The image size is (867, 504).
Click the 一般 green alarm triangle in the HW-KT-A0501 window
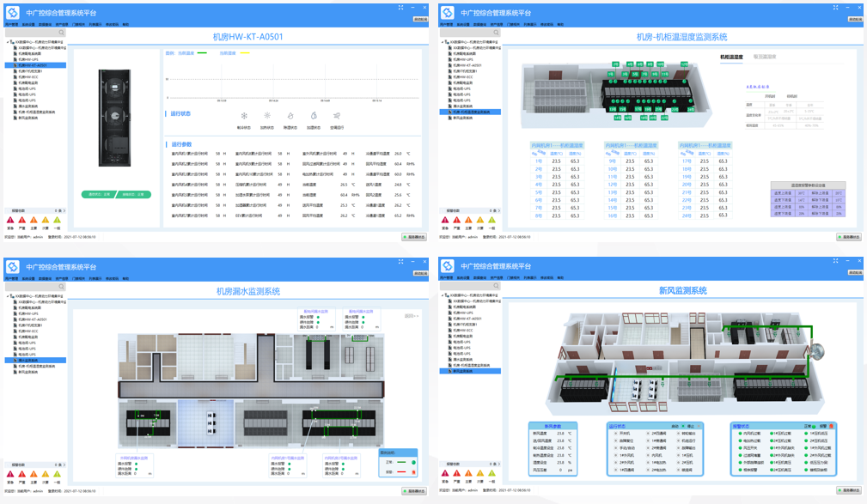57,220
